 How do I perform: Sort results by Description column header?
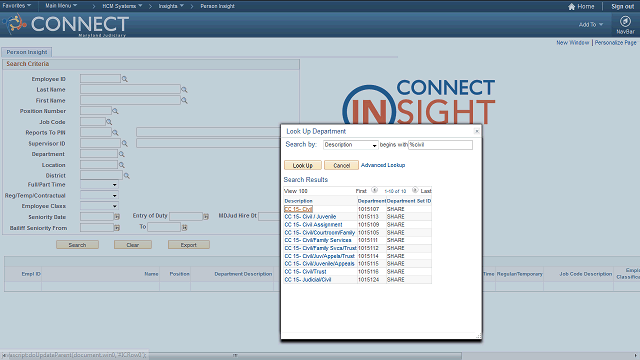coord(298,201)
